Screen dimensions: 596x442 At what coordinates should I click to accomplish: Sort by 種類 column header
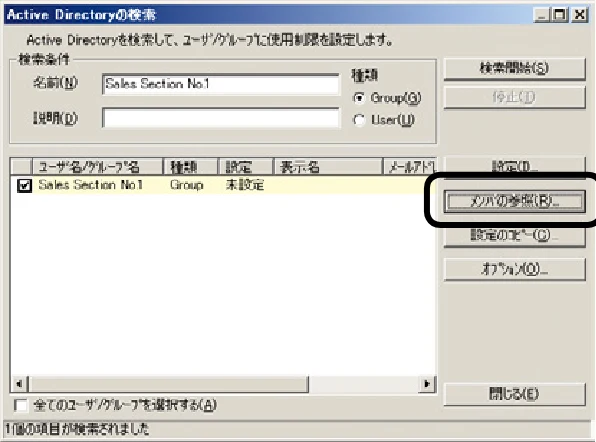(190, 167)
